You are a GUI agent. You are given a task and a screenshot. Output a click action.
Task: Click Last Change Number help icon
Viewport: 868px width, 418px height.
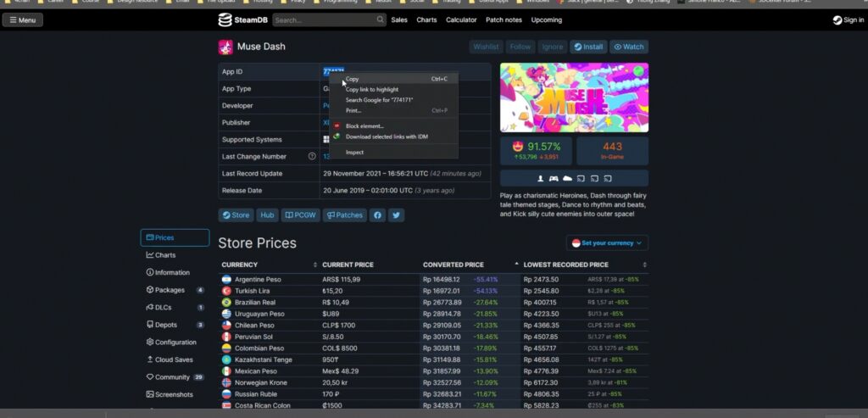[x=312, y=157]
